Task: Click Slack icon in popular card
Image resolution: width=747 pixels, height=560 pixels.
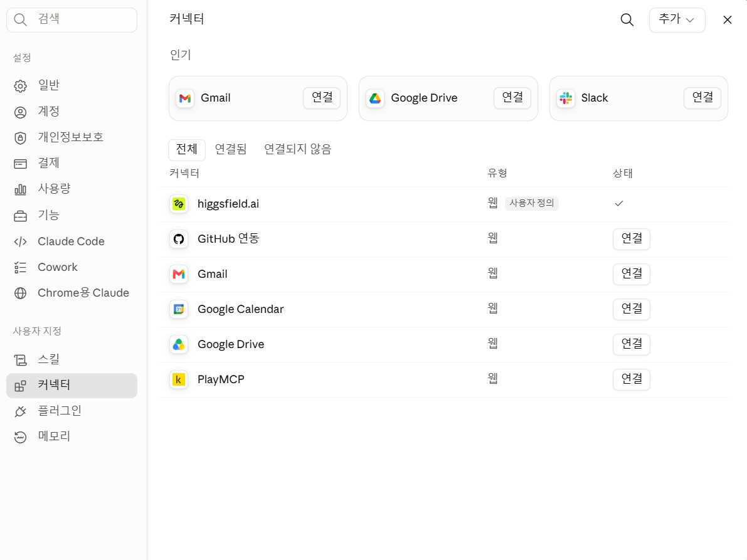Action: pos(566,98)
